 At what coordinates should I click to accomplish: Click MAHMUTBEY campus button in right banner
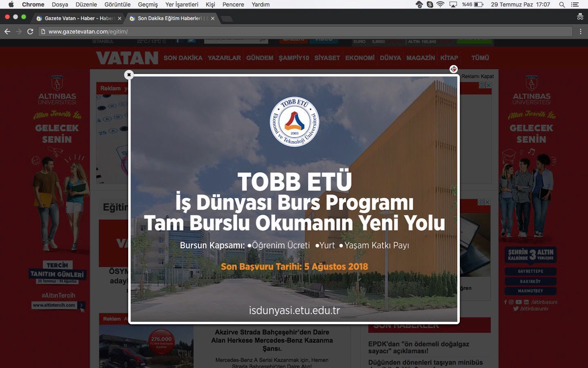click(x=530, y=291)
